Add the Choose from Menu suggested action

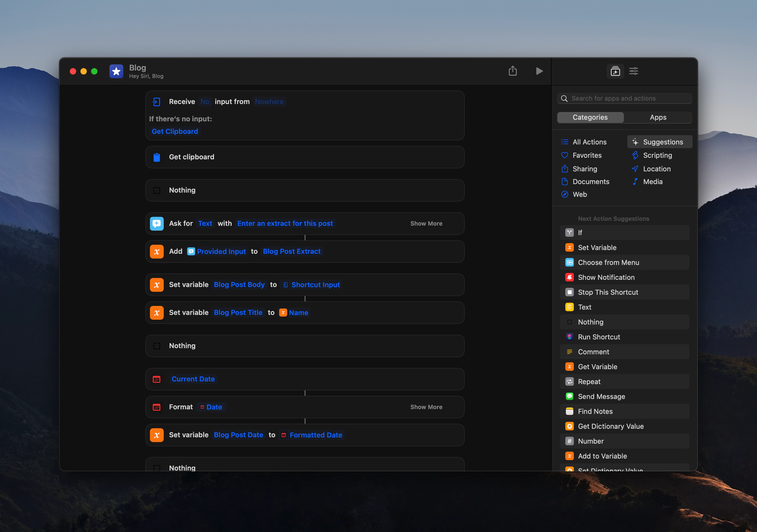608,262
